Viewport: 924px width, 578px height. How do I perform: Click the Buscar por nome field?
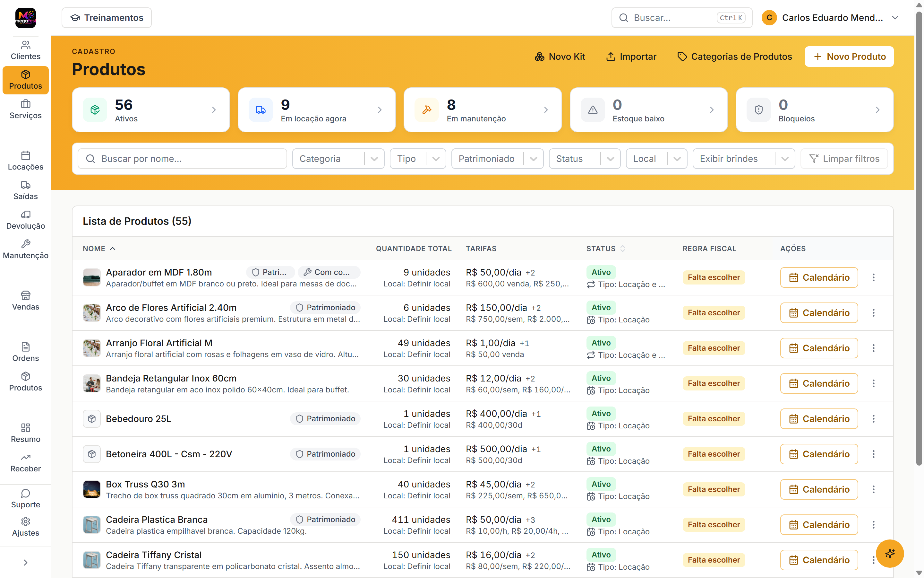182,159
